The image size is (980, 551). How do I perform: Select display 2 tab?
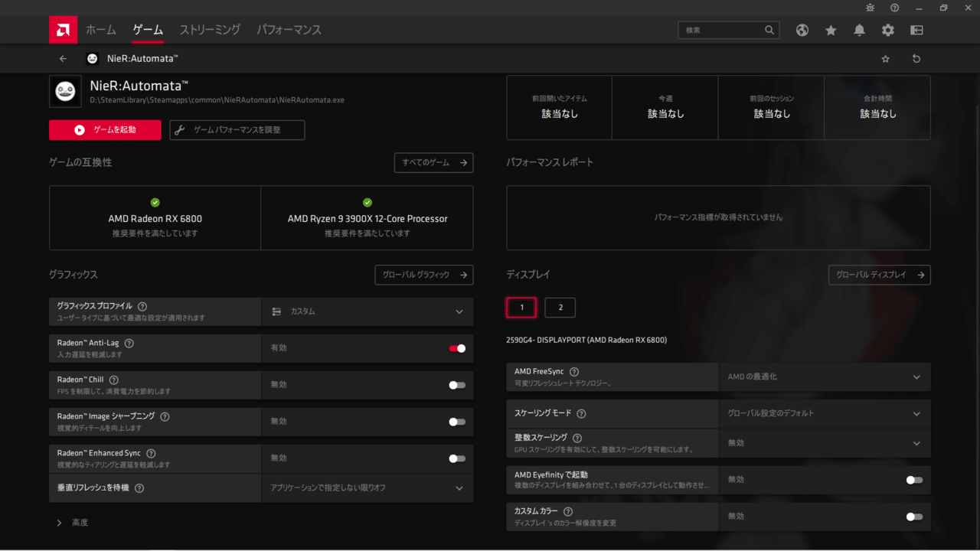(560, 307)
